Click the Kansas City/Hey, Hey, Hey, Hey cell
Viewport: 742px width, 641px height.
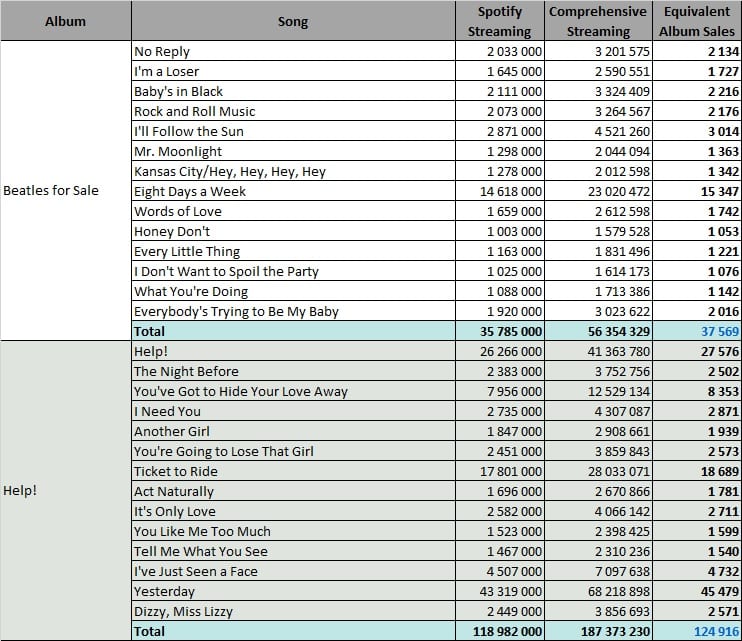(x=293, y=171)
